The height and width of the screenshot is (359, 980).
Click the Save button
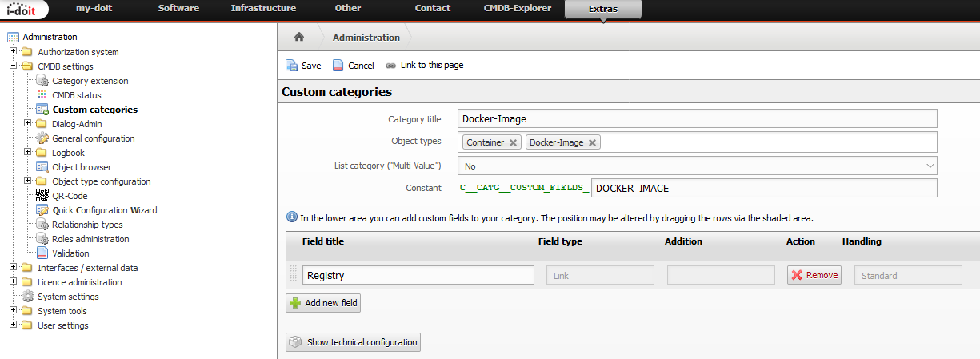tap(303, 66)
